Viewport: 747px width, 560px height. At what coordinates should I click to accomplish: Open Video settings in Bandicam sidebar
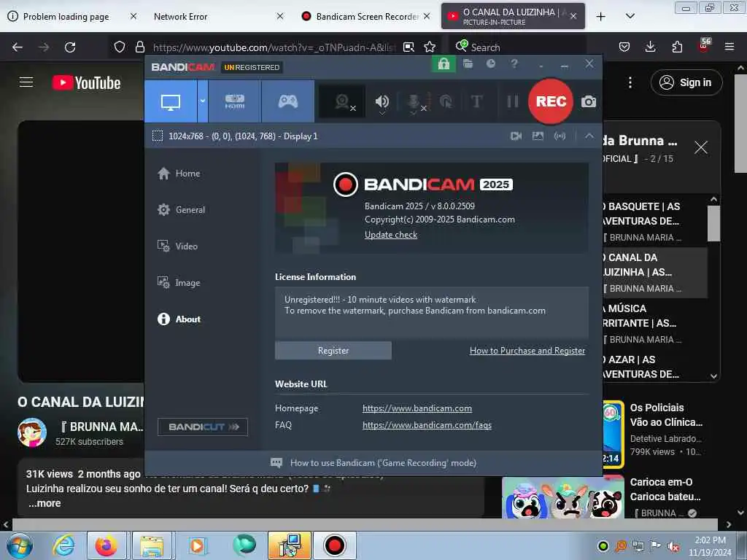[x=177, y=246]
